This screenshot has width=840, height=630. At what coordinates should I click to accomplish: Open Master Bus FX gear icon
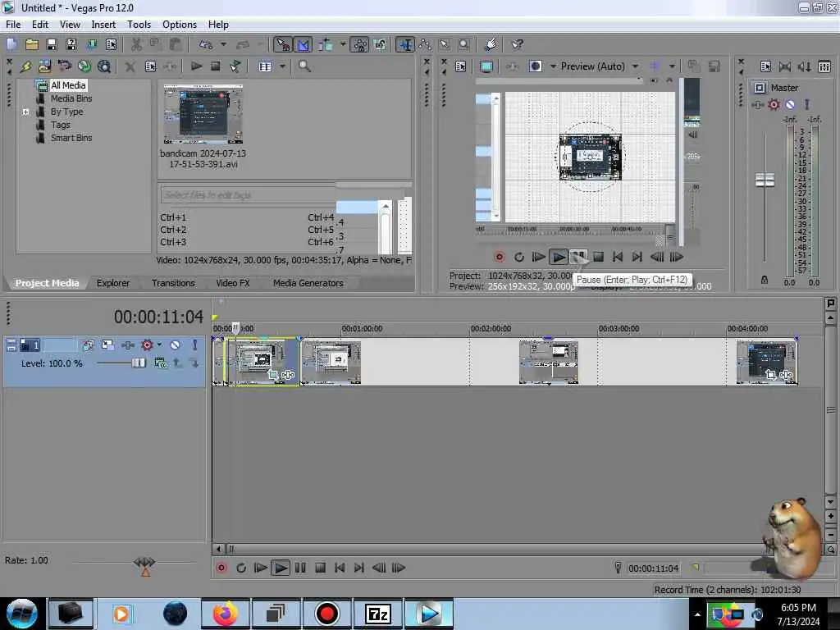774,104
